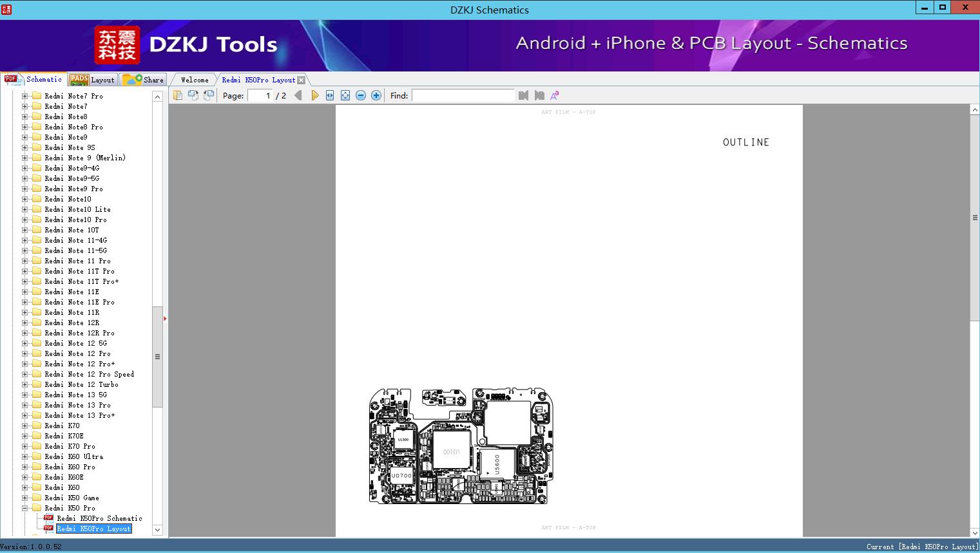Find the next search match
This screenshot has height=553, width=980.
pos(539,95)
